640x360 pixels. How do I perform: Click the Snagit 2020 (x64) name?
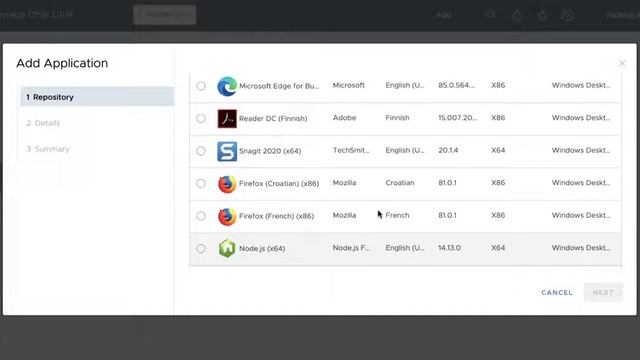point(270,151)
